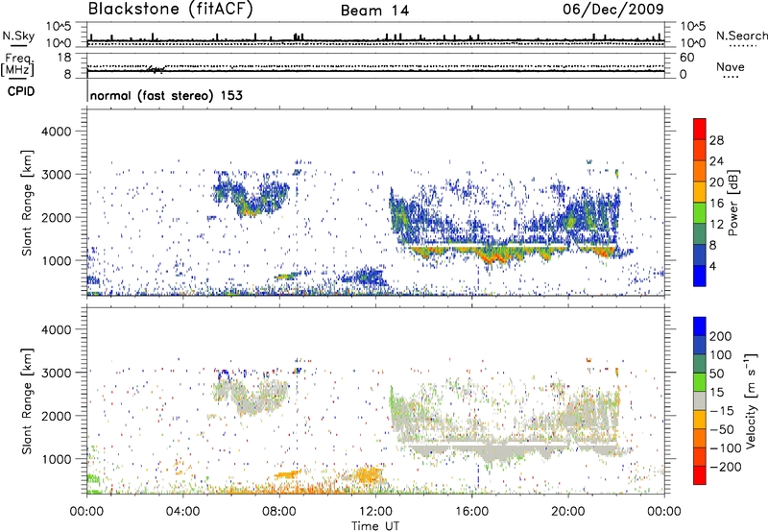
Task: Click the "Velocity [m s-1]" colorbar title
Action: [x=751, y=400]
